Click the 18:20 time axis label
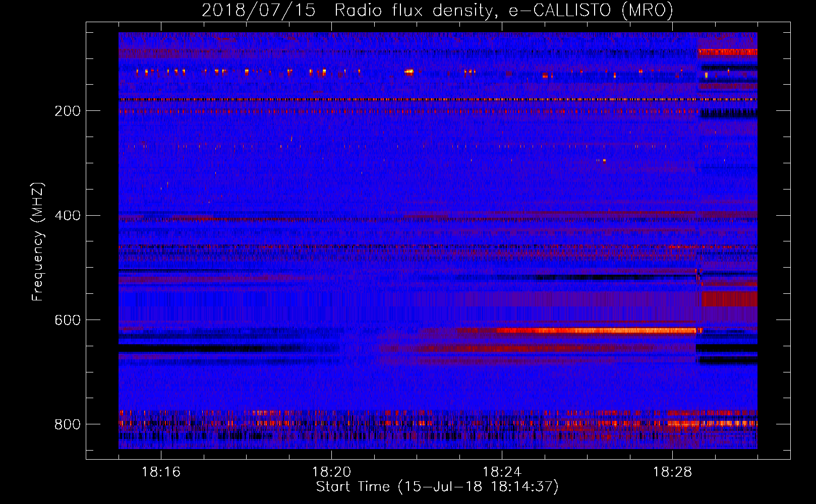 331,472
